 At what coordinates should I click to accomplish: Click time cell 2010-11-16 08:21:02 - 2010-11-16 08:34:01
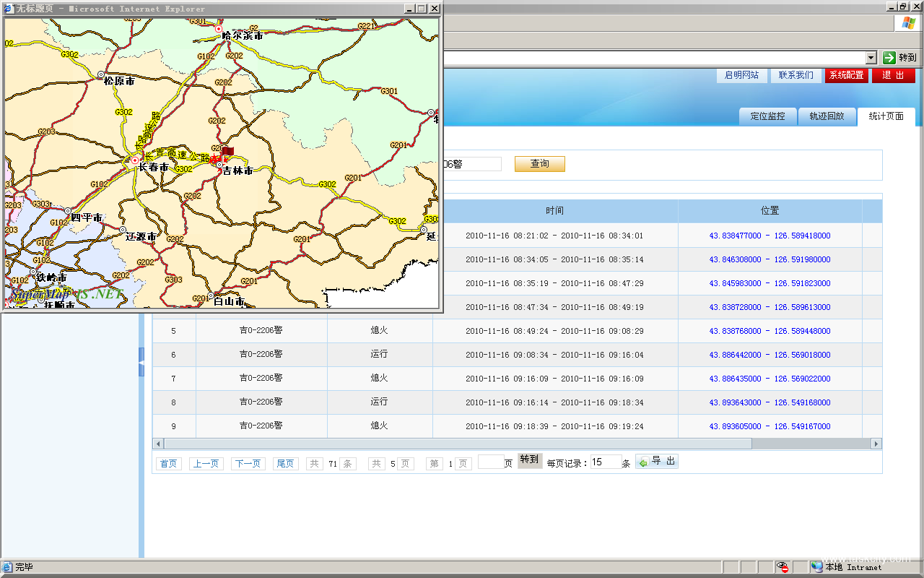(x=554, y=236)
